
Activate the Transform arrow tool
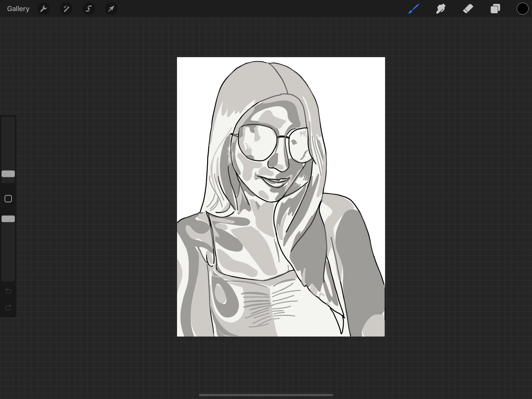pyautogui.click(x=111, y=9)
